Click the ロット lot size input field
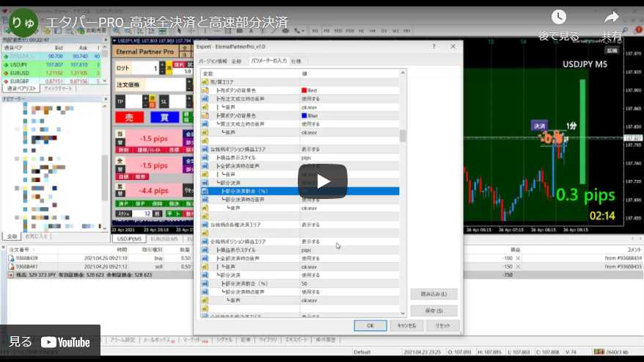 [x=145, y=68]
